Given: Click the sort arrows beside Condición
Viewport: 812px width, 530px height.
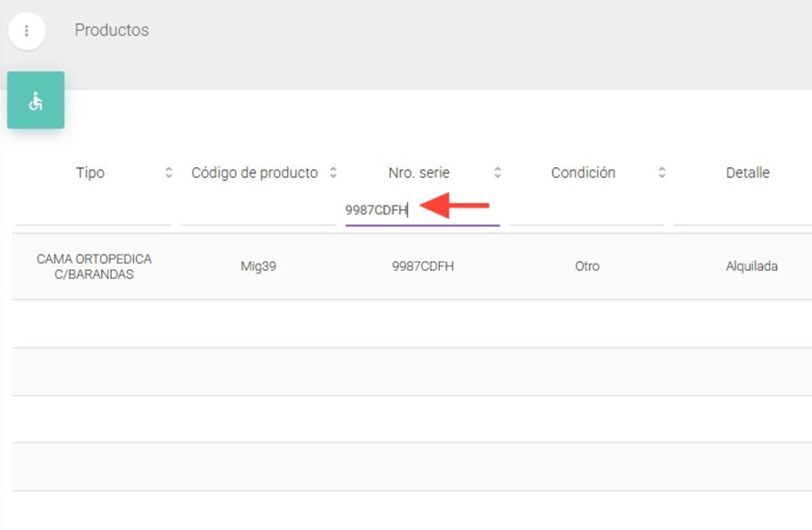Looking at the screenshot, I should click(x=661, y=173).
